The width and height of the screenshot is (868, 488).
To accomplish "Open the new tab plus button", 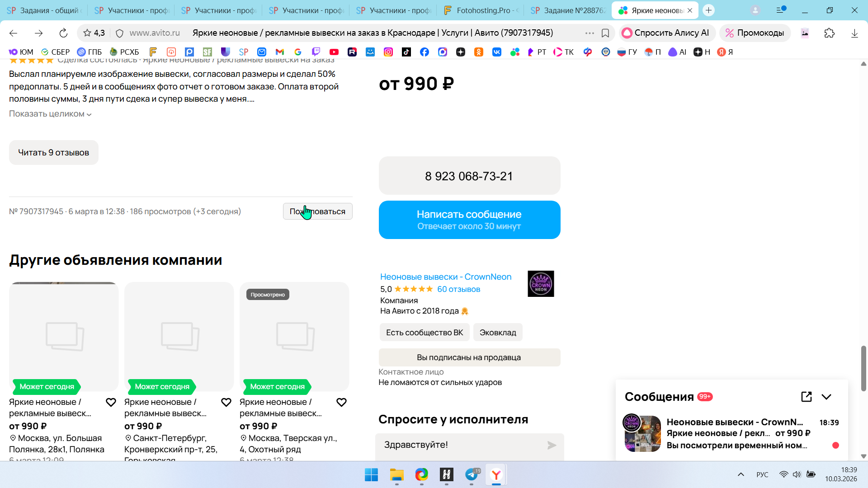I will 708,10.
